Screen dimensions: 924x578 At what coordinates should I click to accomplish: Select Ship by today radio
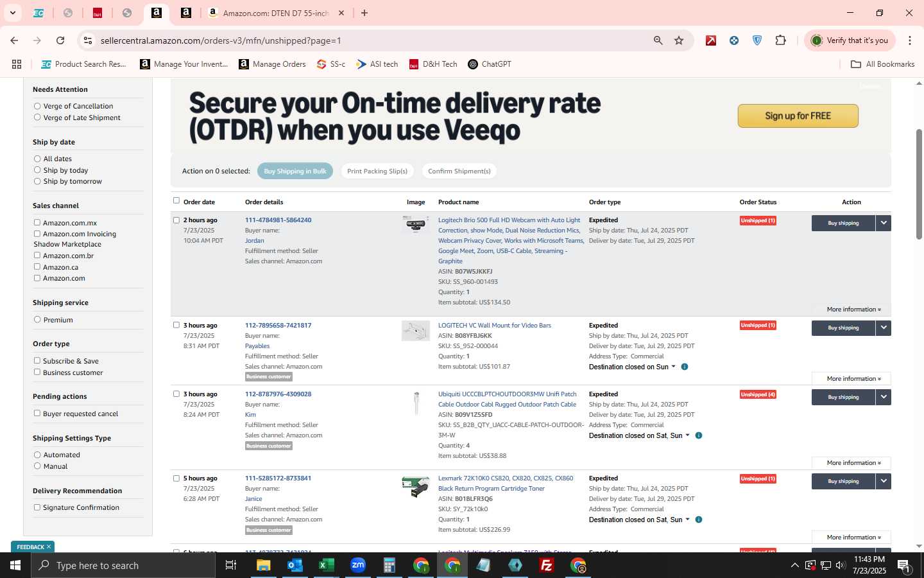click(x=37, y=170)
